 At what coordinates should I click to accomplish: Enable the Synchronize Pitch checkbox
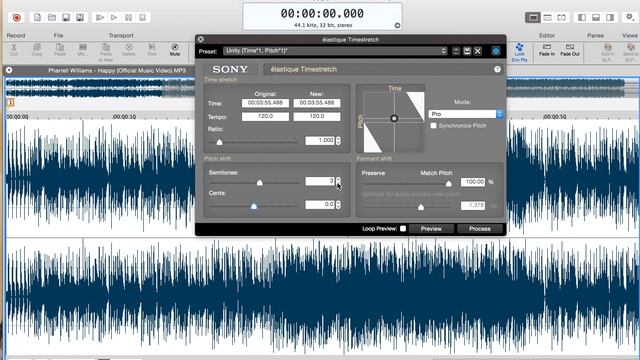[x=433, y=126]
